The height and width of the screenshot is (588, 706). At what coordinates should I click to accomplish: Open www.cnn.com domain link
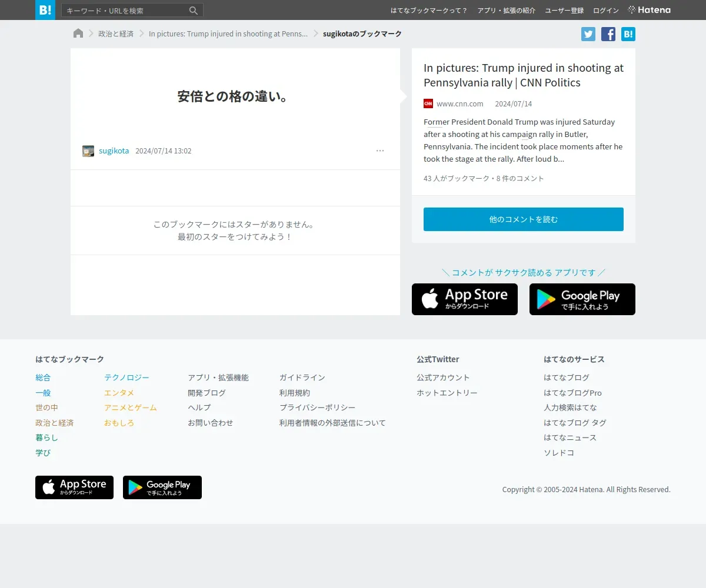[459, 104]
